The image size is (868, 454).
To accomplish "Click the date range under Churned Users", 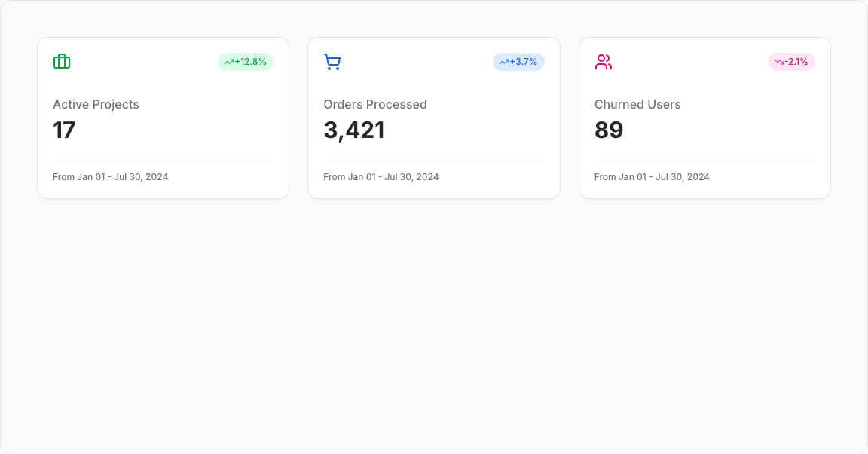I will pyautogui.click(x=652, y=177).
